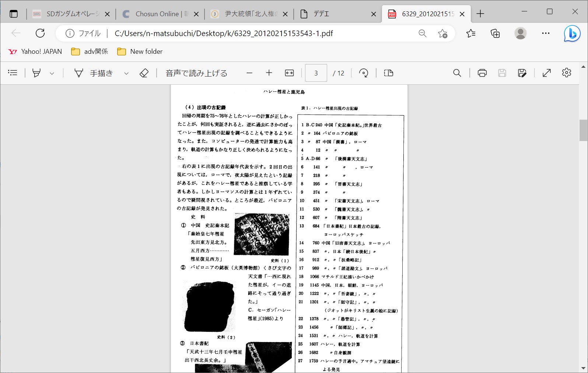
Task: Open PDF toolbar settings gear
Action: pos(566,73)
